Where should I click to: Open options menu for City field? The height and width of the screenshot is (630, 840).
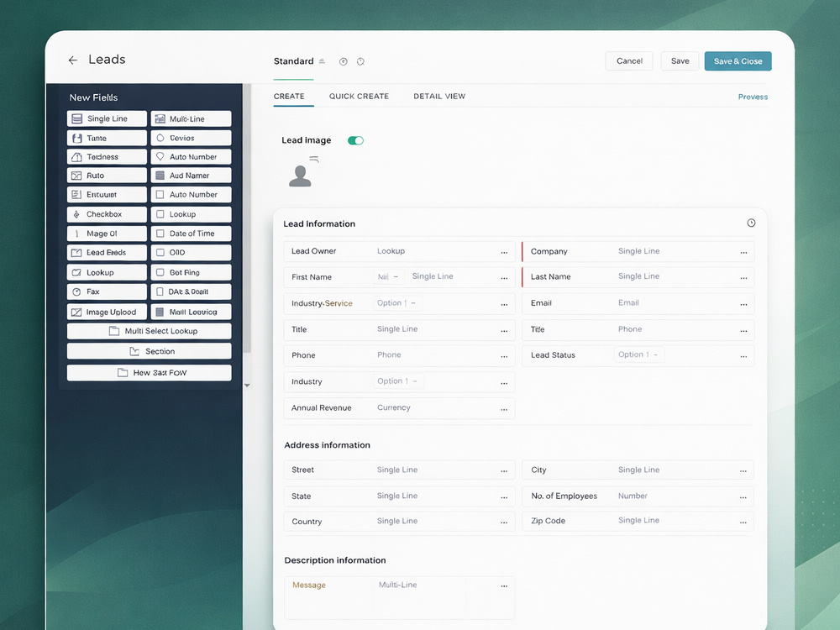[743, 471]
